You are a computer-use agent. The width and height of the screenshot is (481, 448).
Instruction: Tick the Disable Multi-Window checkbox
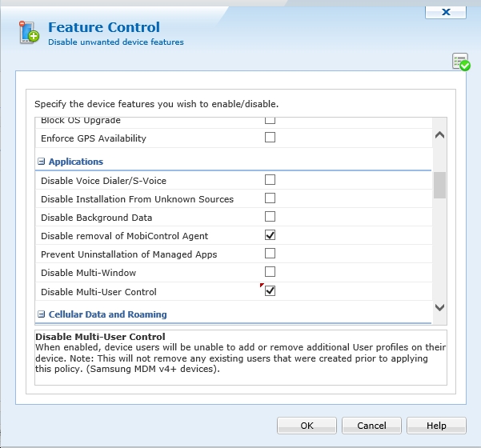point(270,272)
